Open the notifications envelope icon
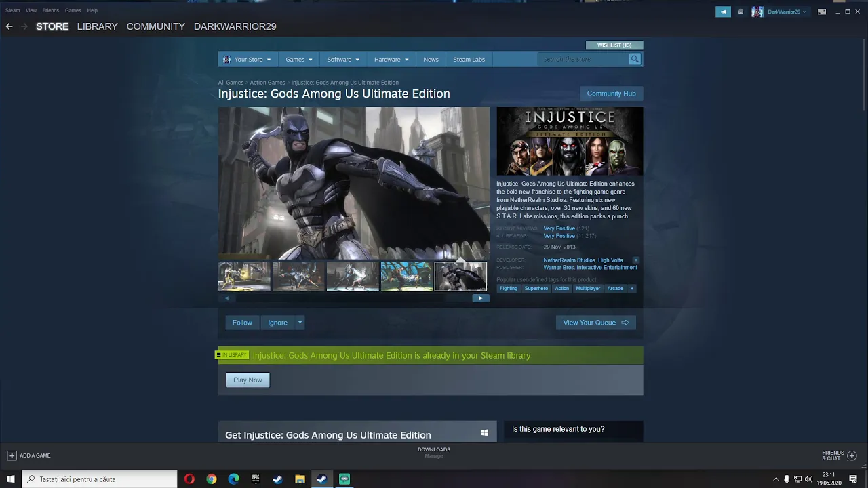Viewport: 868px width, 488px height. tap(741, 12)
